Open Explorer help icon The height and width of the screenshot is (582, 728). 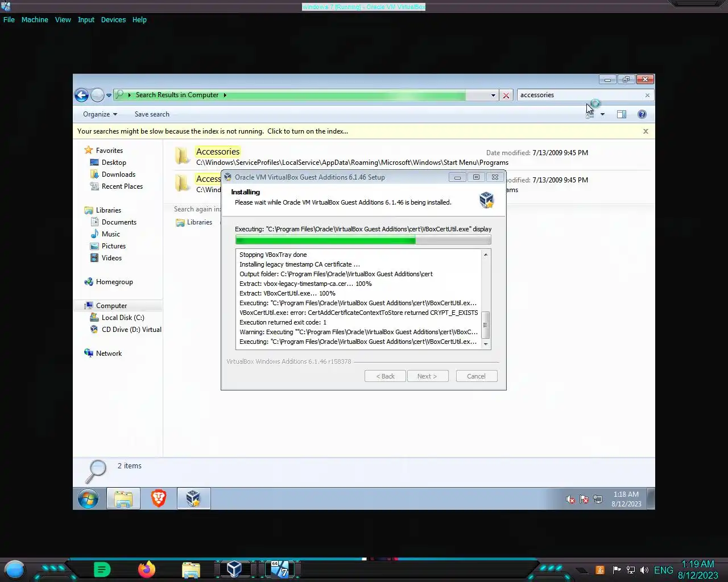pos(642,114)
